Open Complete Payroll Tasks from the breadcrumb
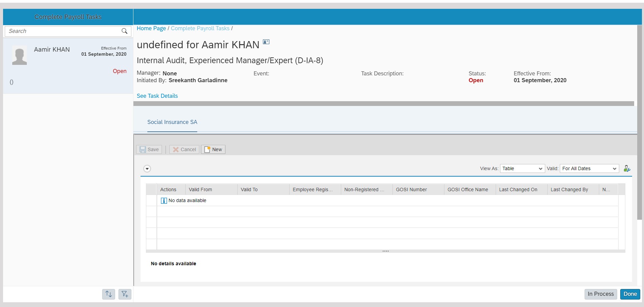This screenshot has height=307, width=644. pos(200,28)
